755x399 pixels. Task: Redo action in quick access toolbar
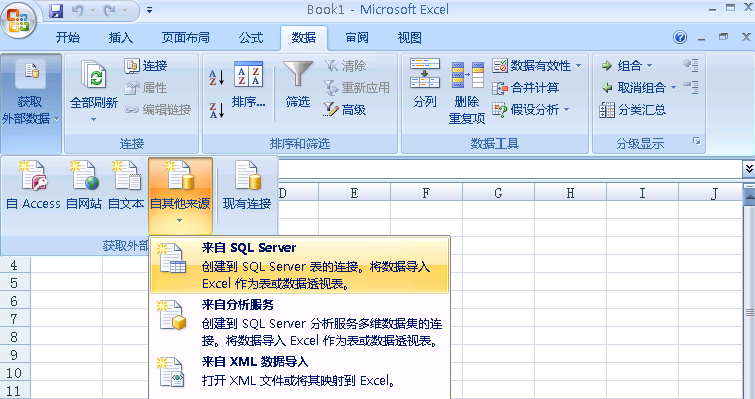(110, 10)
